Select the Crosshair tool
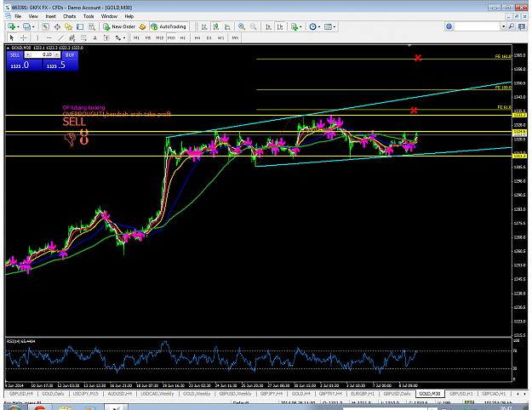The width and height of the screenshot is (532, 410). [24, 37]
